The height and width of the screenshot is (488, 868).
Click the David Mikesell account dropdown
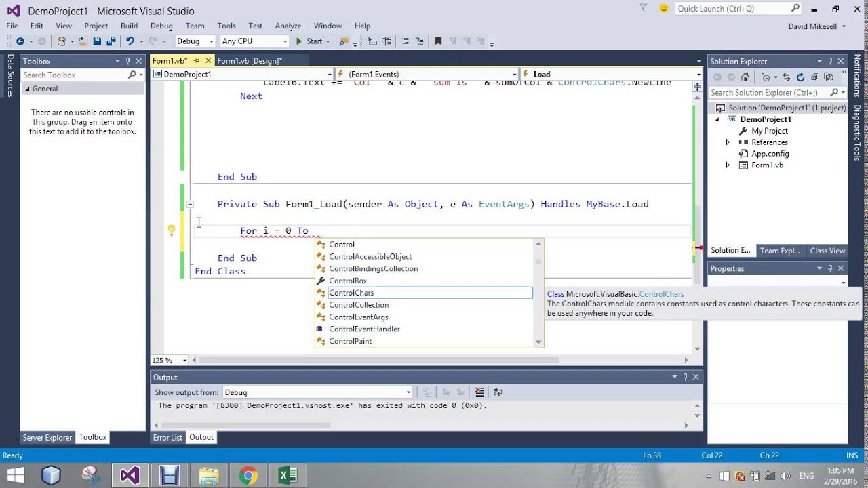point(817,26)
